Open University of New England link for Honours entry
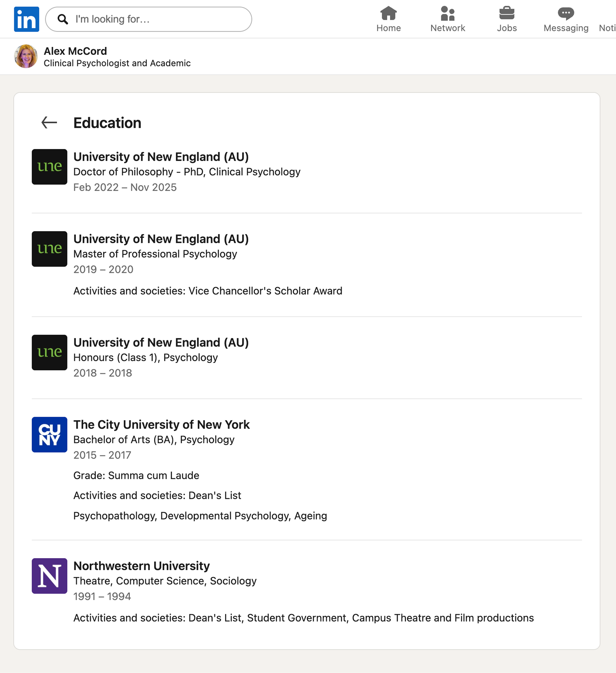This screenshot has height=673, width=616. click(x=161, y=342)
